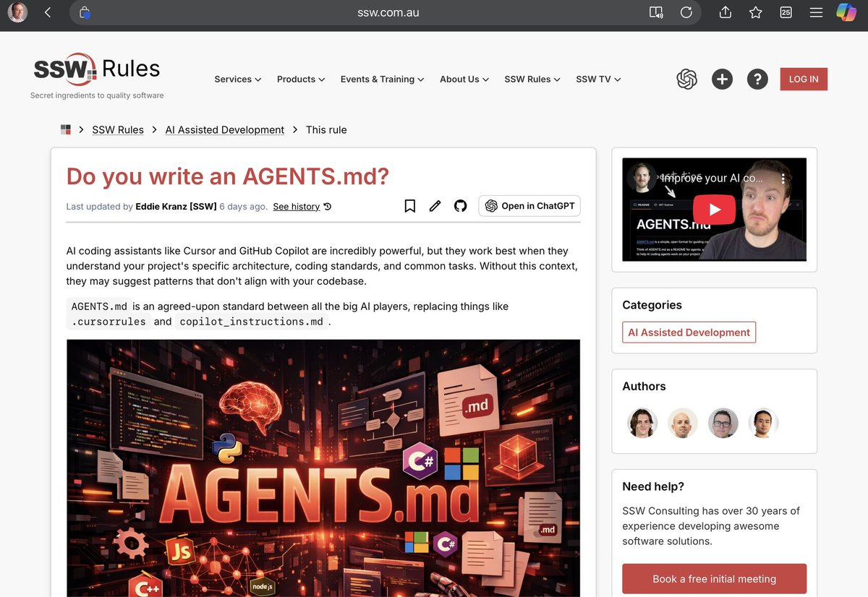Expand the SSW TV menu

point(598,80)
